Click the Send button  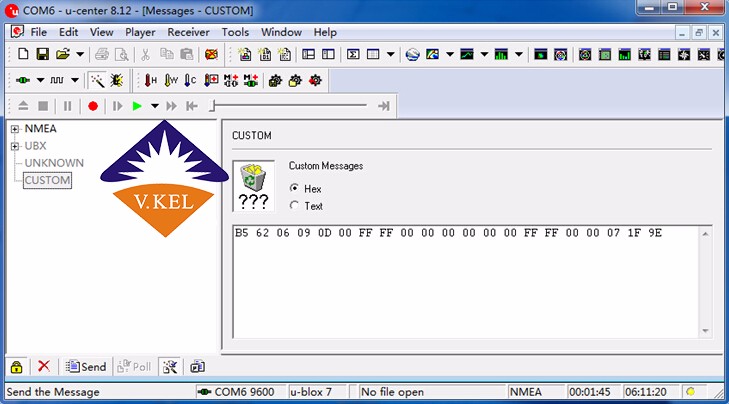coord(85,366)
